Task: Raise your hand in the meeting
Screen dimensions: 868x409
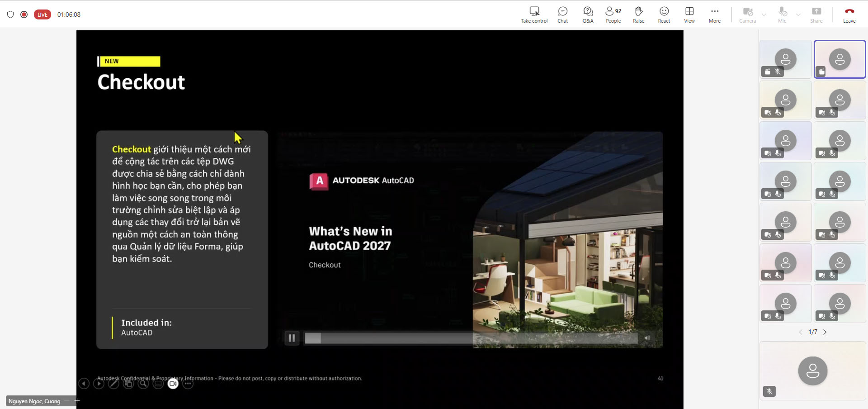Action: pyautogui.click(x=638, y=14)
